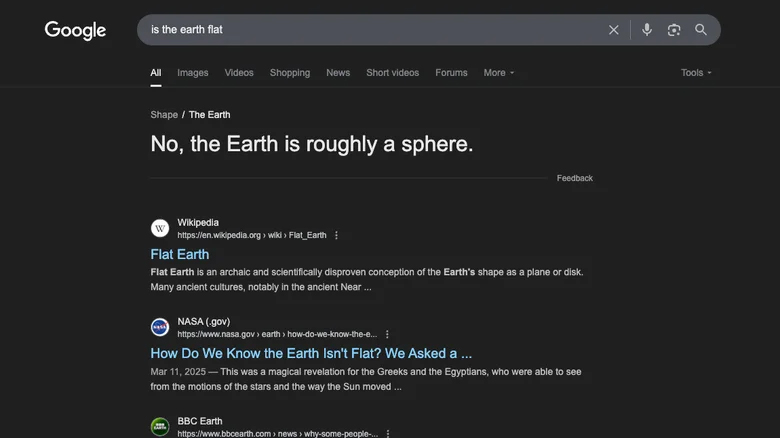Image resolution: width=780 pixels, height=438 pixels.
Task: Open the Flat Earth Wikipedia link
Action: [x=180, y=254]
